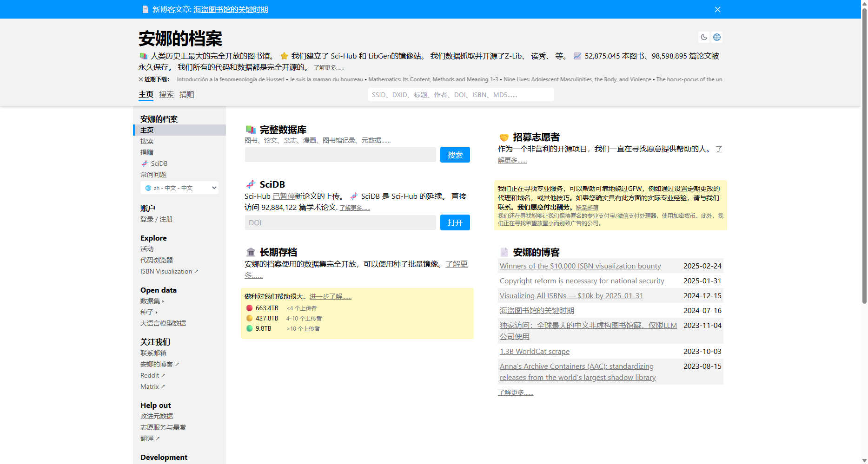The height and width of the screenshot is (464, 868).
Task: Click the page icon beside 安娜的博客 heading
Action: (x=504, y=252)
